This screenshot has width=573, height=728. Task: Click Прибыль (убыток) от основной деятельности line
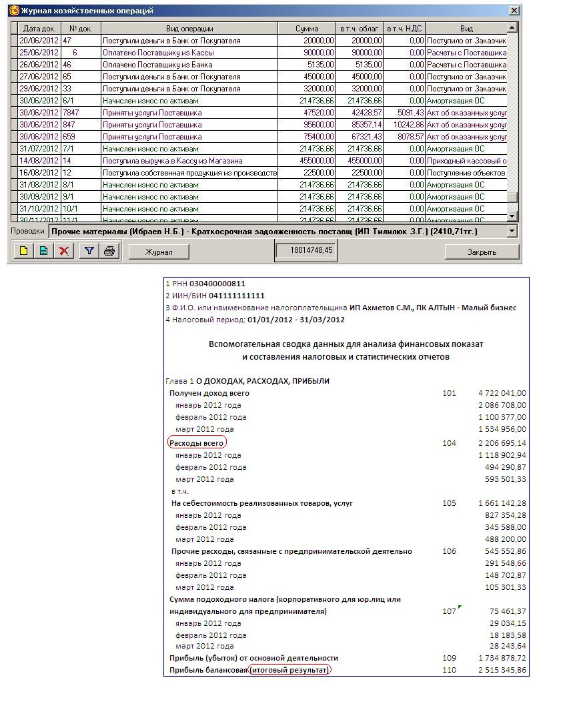253,659
